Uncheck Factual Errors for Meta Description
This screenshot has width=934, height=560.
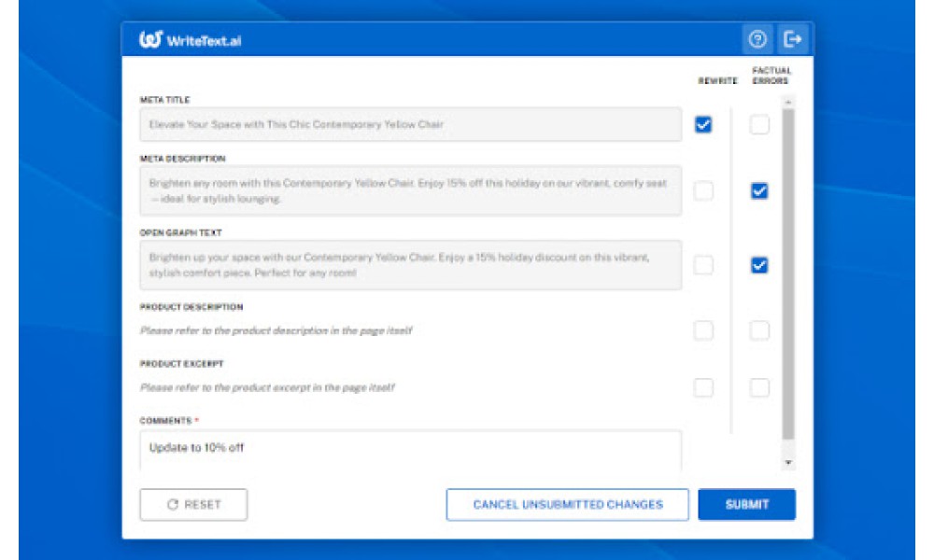point(758,191)
